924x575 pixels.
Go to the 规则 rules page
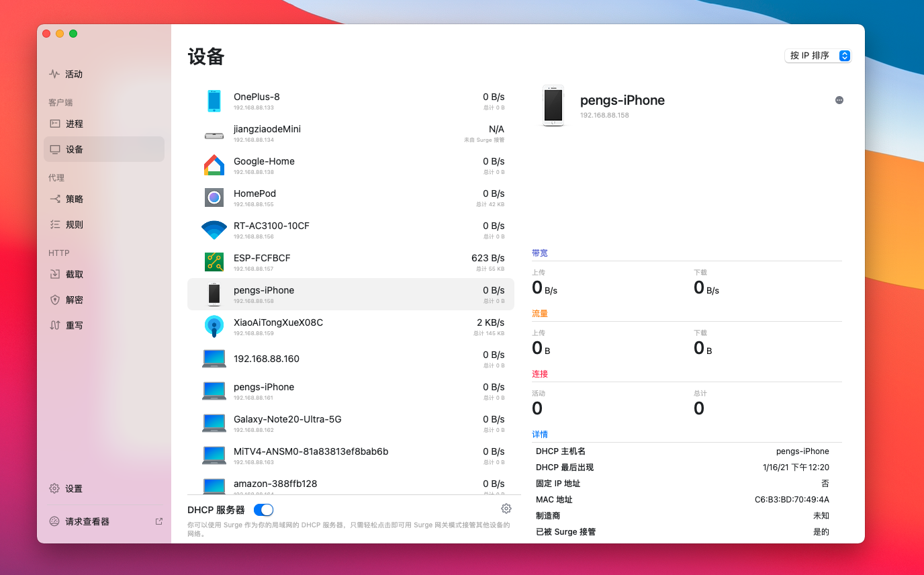(x=74, y=225)
